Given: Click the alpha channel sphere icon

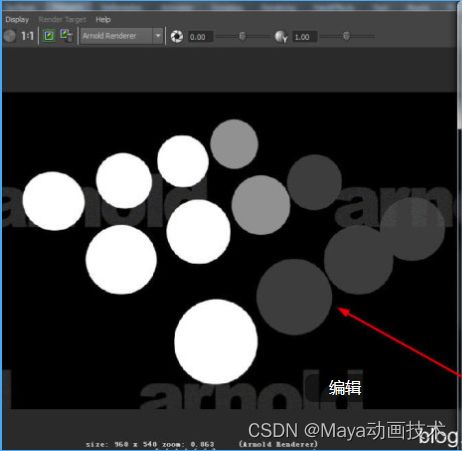Looking at the screenshot, I should [9, 36].
